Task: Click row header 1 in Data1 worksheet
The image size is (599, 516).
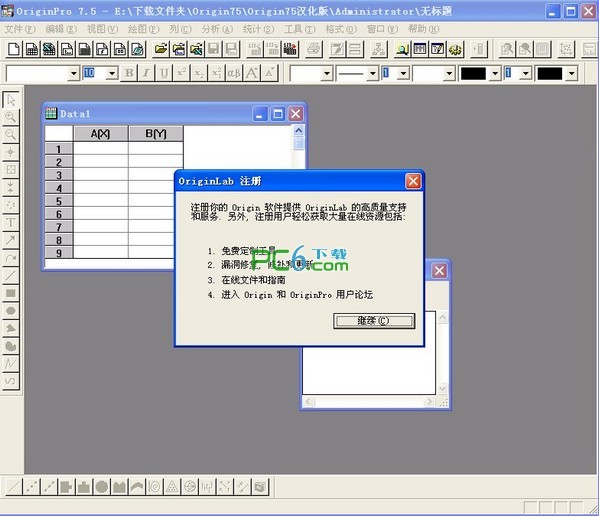Action: click(x=59, y=149)
